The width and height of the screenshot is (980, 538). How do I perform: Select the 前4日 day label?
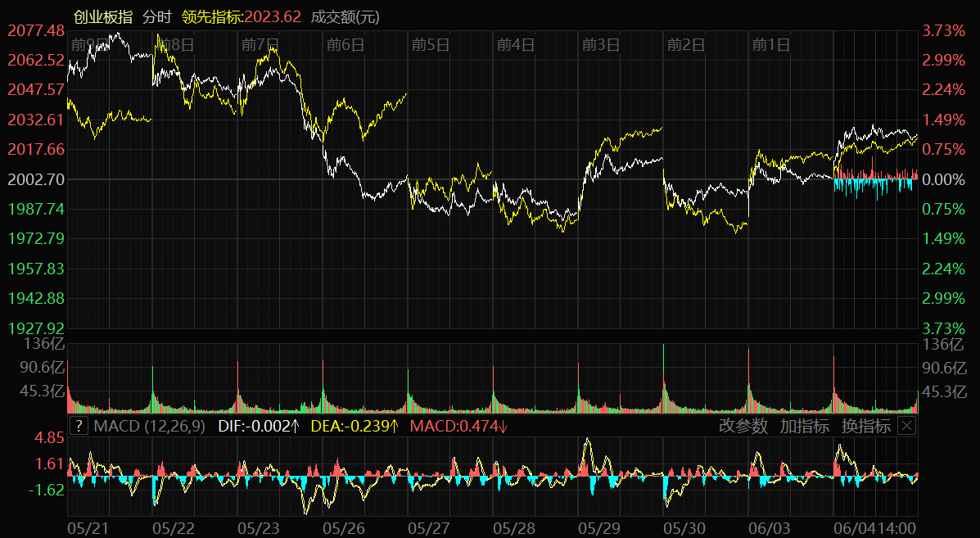516,44
